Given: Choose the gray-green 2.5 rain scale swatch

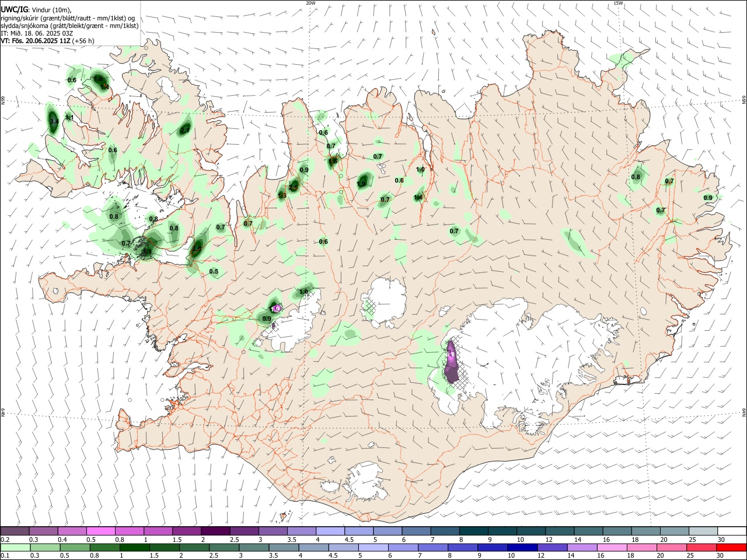Looking at the screenshot, I should coord(225,548).
